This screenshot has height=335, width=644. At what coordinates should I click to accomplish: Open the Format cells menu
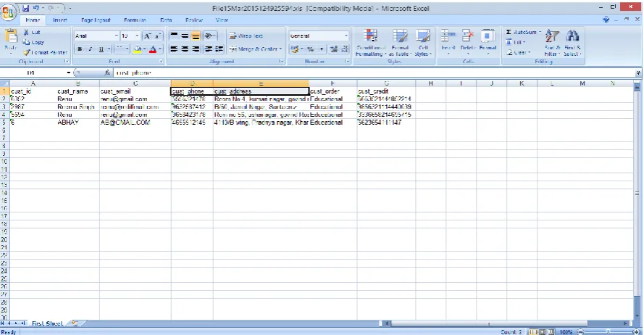click(488, 43)
